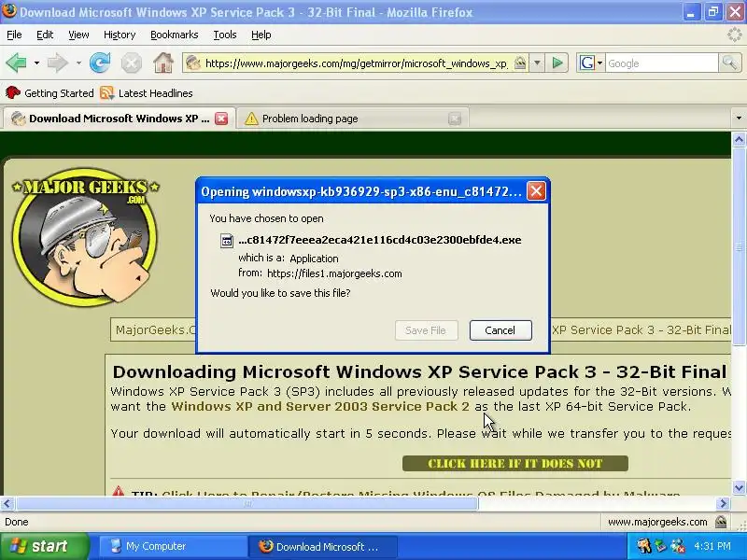747x560 pixels.
Task: Switch to Download Microsoft Windows XP tab
Action: pos(119,119)
